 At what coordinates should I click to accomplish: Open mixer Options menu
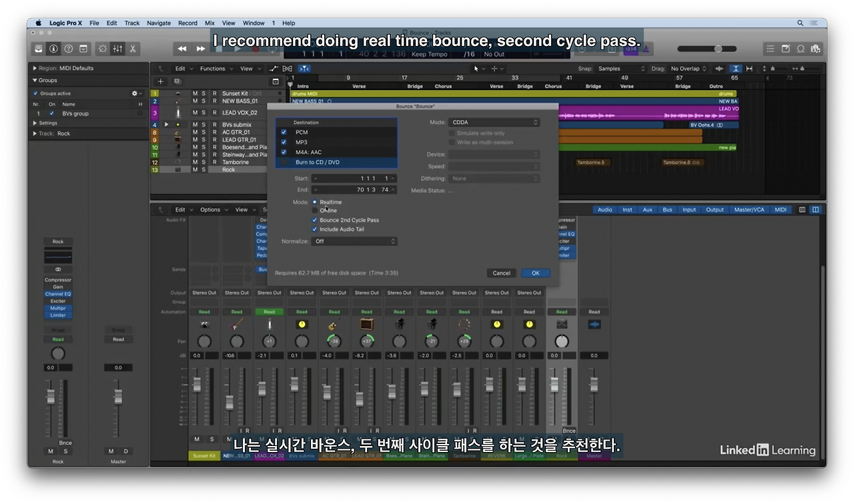click(213, 209)
